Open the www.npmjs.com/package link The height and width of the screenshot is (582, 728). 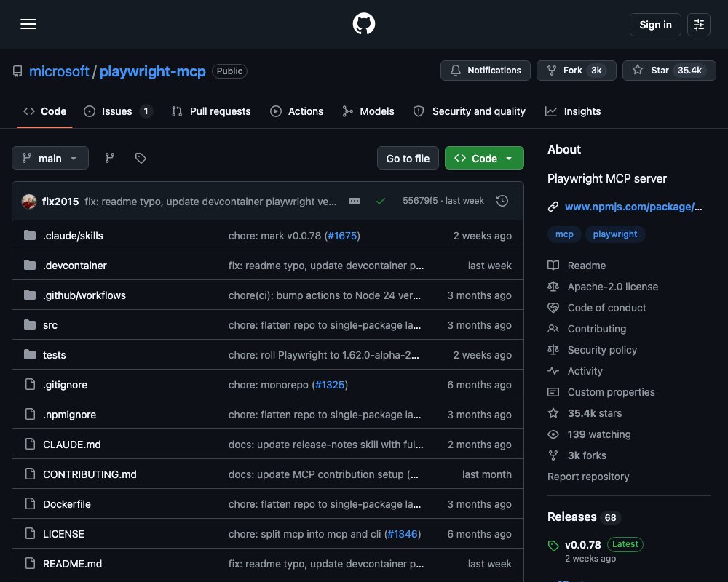click(x=633, y=207)
